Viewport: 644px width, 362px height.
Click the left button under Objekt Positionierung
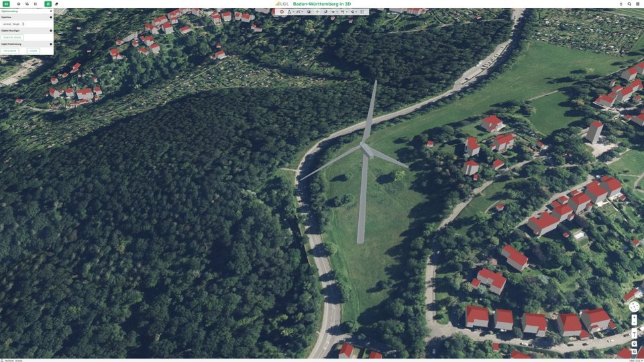click(10, 51)
